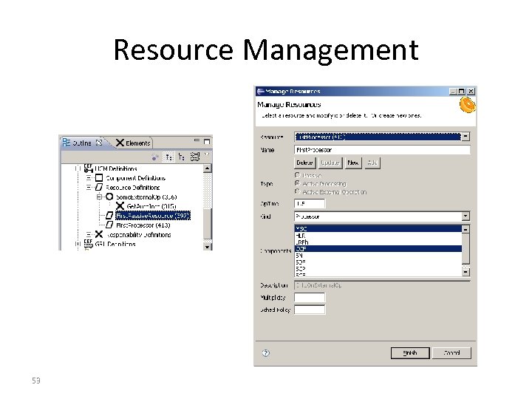Close the Manage Resources dialog
Screen dimensions: 532x399
471,91
